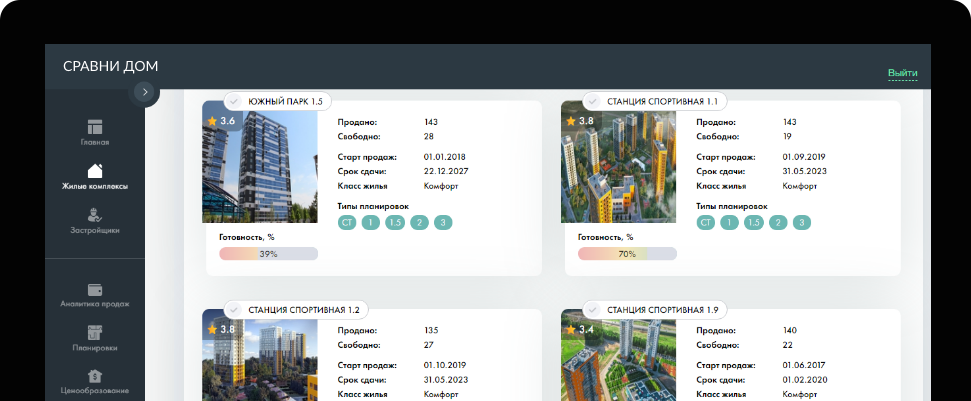Select layout chip 1.5 in Спортивная 1.1 card
This screenshot has height=401, width=971.
pos(754,223)
